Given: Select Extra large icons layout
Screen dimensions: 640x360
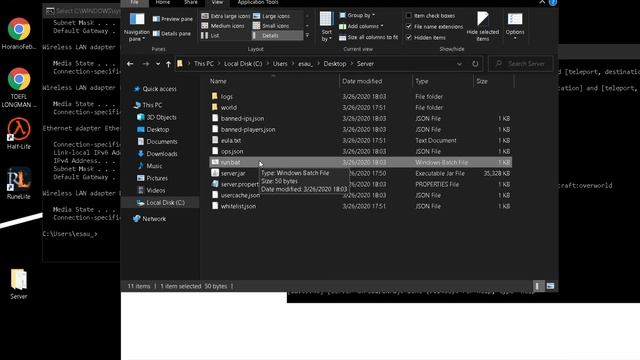Looking at the screenshot, I should pos(225,16).
